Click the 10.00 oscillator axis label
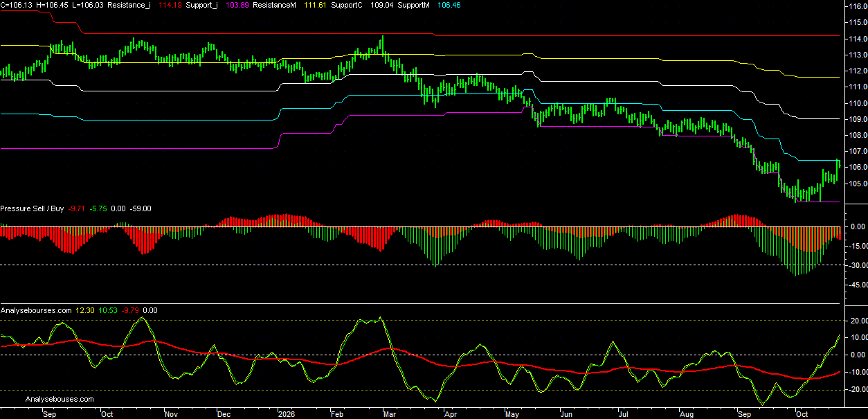 [858, 338]
